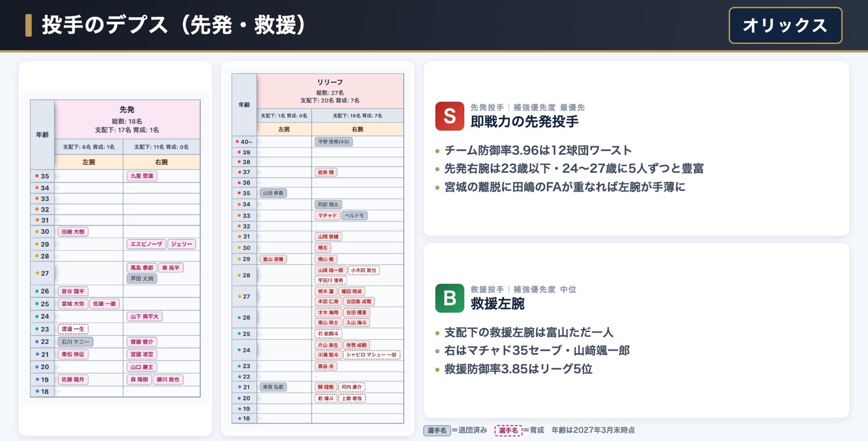Click the green B priority badge

(450, 298)
